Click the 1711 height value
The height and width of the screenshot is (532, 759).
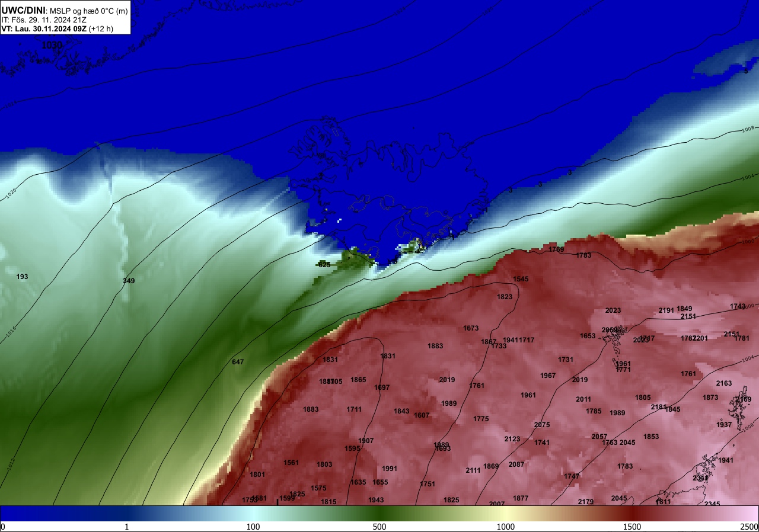(354, 409)
